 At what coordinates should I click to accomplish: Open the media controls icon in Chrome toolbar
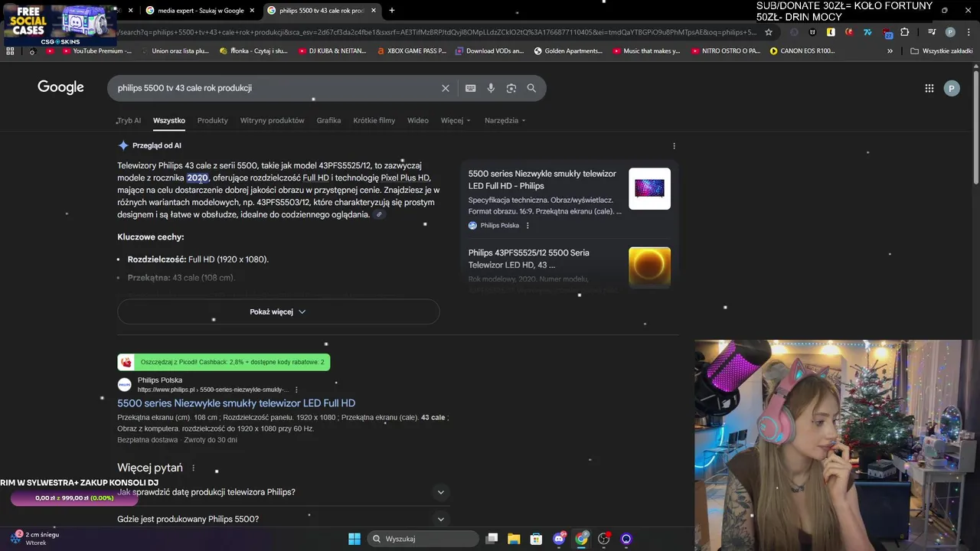click(932, 32)
